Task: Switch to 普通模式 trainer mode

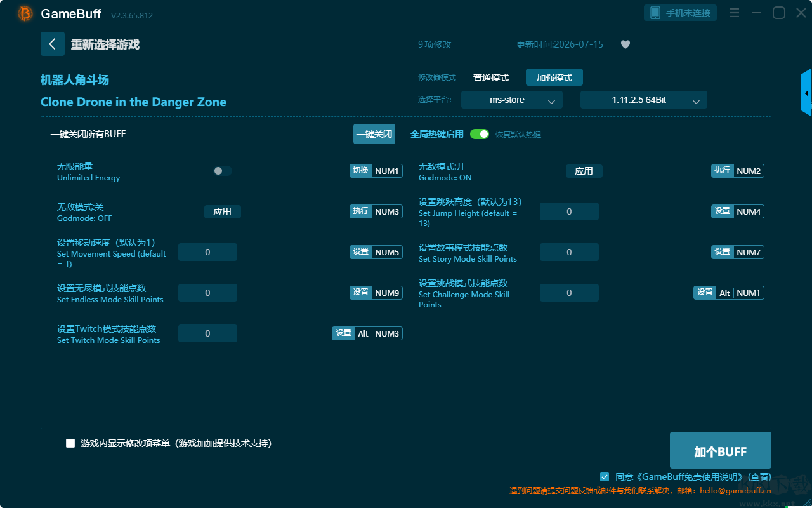Action: coord(491,77)
